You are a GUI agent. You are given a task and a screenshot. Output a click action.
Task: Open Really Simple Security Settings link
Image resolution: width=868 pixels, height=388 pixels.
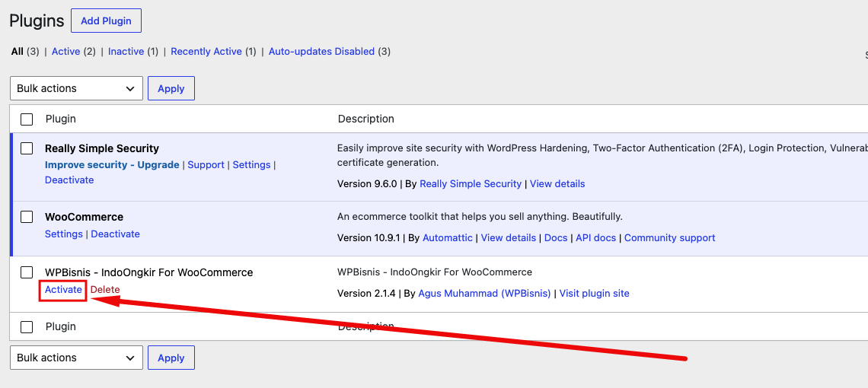[251, 165]
